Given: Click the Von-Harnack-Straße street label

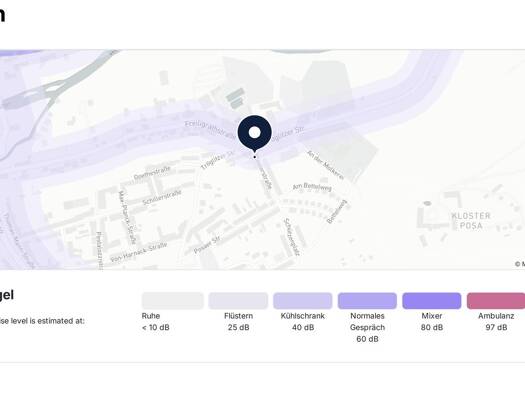Looking at the screenshot, I should tap(139, 252).
